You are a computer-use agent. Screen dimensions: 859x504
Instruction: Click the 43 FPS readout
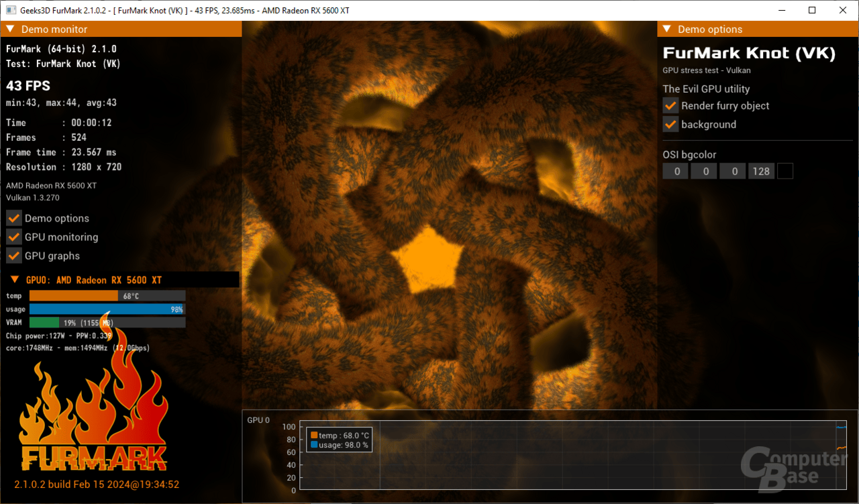click(28, 85)
